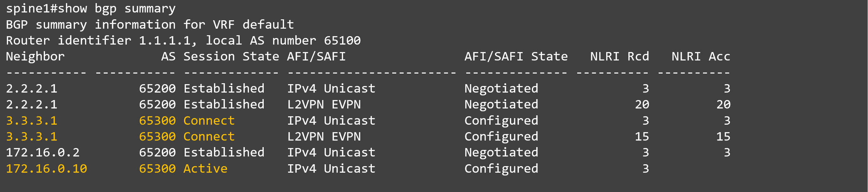
Task: Click the "AFI/SAFI State" column header
Action: (516, 56)
